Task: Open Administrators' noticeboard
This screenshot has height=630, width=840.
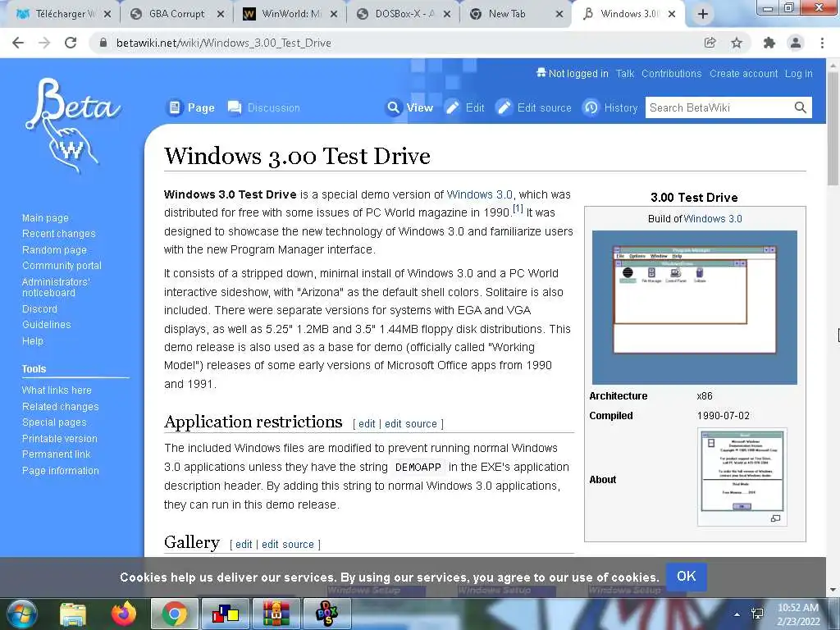Action: pyautogui.click(x=56, y=287)
